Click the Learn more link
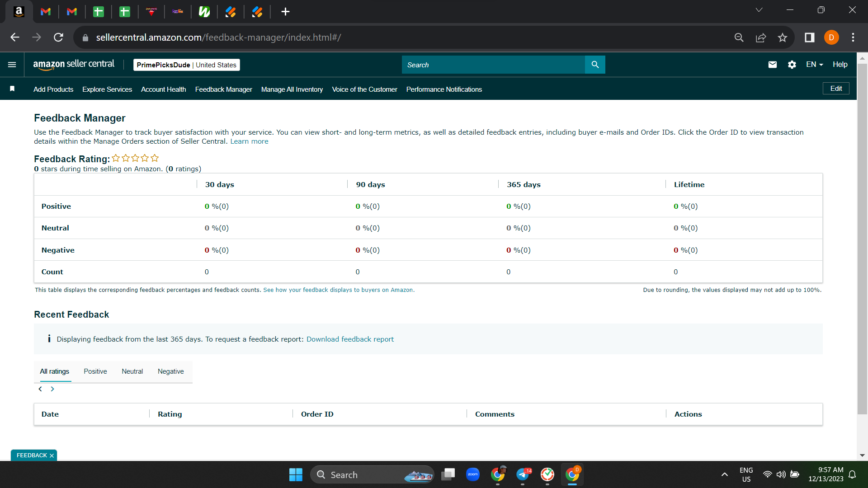 click(249, 141)
